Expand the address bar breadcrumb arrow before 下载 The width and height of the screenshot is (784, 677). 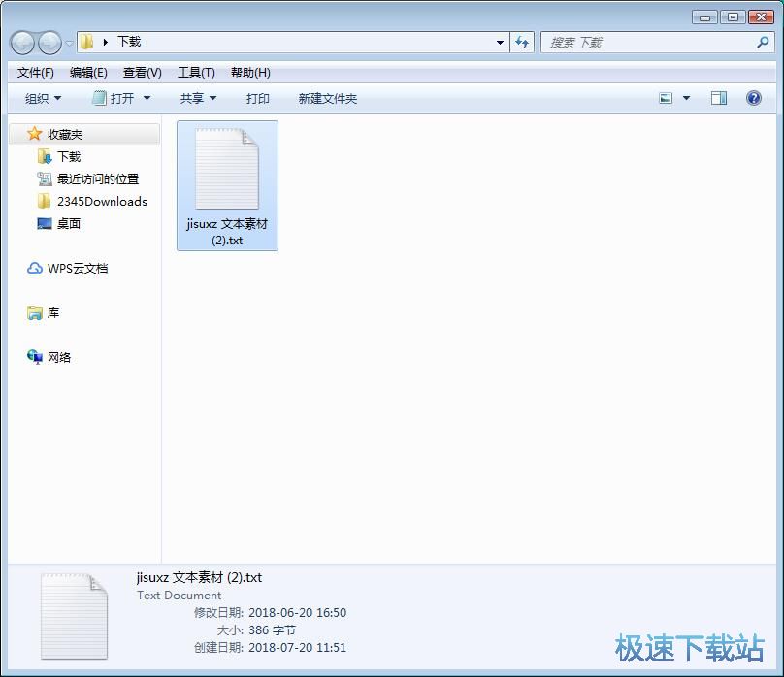[x=106, y=42]
